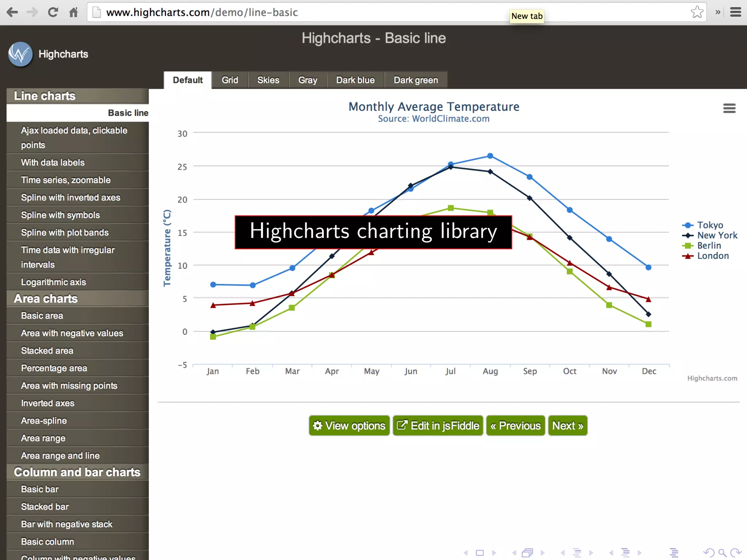Collapse the Area charts section header

pos(78,299)
